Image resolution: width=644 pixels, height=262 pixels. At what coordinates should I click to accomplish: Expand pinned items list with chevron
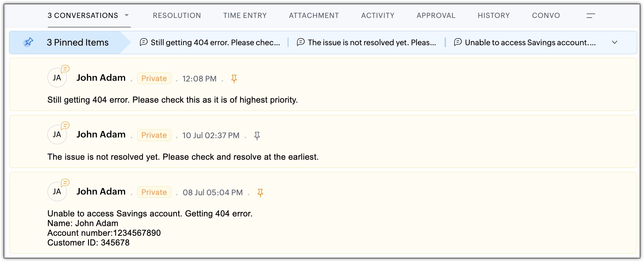pos(615,42)
